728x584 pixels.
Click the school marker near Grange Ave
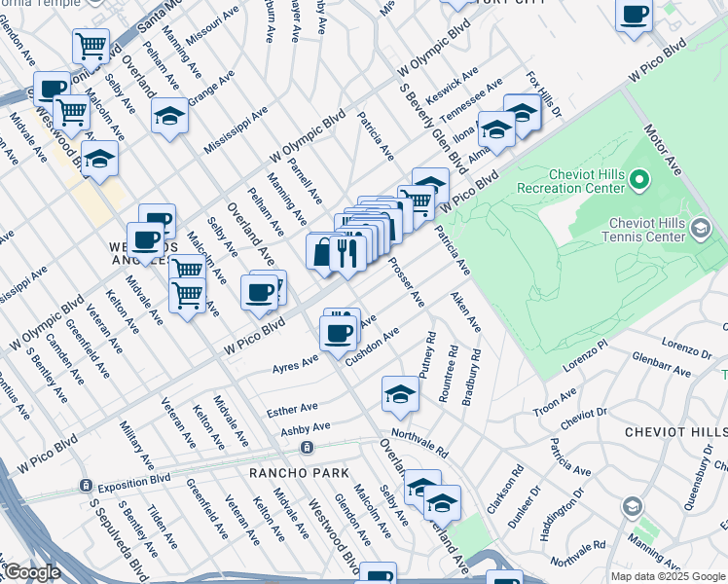170,117
